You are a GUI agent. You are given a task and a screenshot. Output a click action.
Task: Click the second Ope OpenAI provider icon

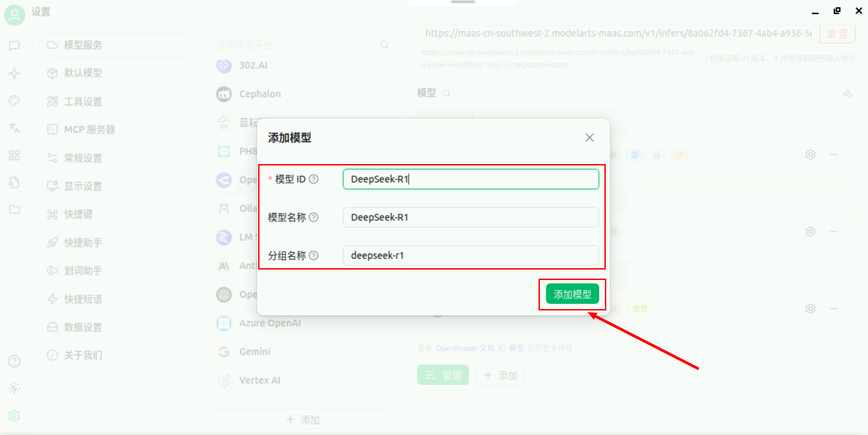pyautogui.click(x=224, y=295)
